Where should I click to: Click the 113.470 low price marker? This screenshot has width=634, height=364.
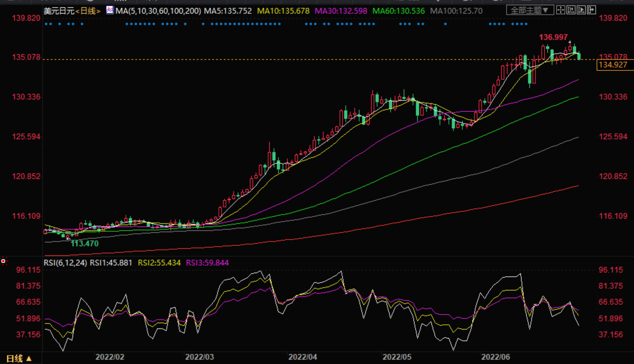tap(85, 244)
